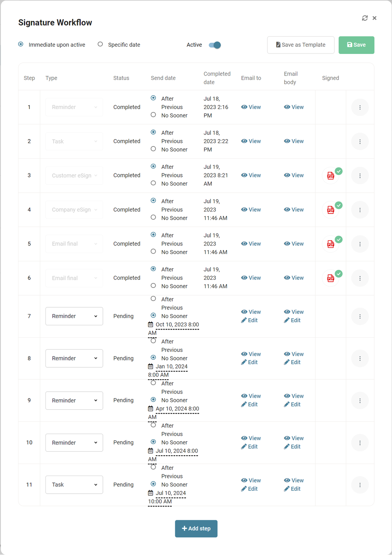
Task: Open the three-dot menu for step 11
Action: coord(360,485)
